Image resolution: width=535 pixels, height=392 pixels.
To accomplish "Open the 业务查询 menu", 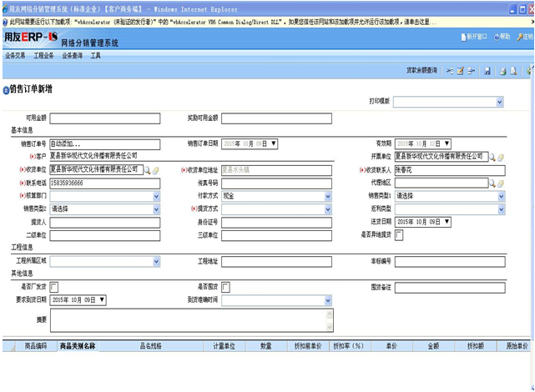I will click(x=73, y=56).
